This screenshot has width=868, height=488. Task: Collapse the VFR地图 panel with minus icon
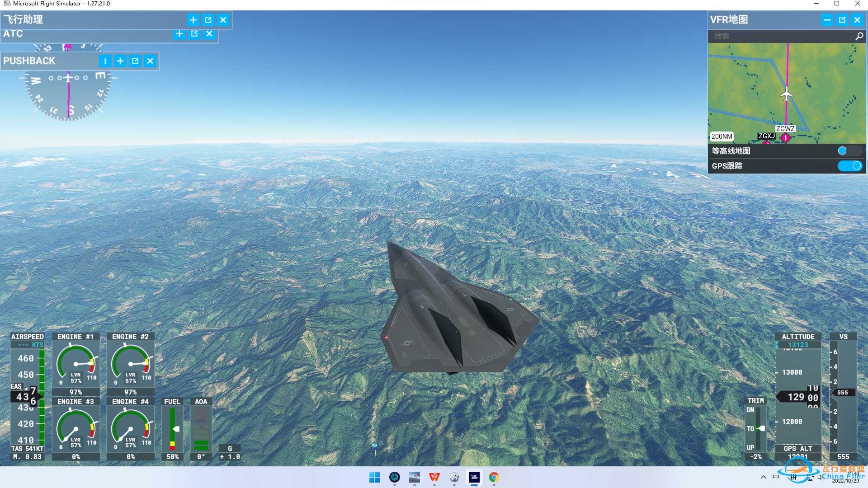pos(827,20)
